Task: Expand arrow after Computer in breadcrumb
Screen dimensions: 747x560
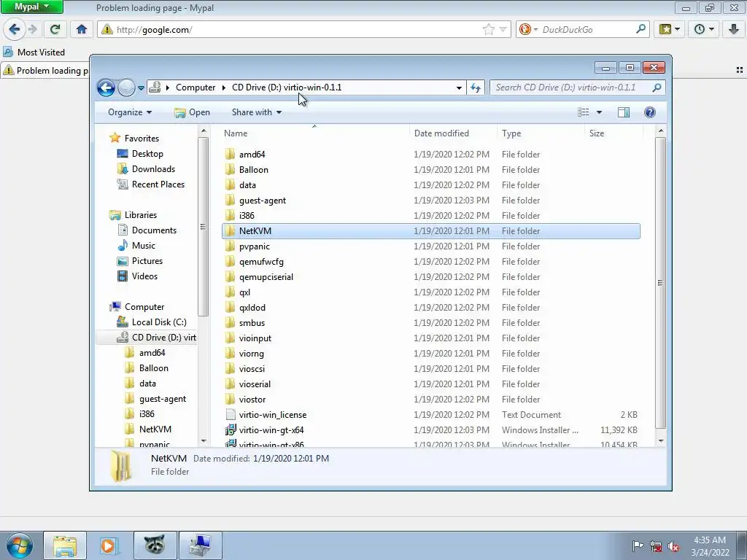Action: click(223, 87)
